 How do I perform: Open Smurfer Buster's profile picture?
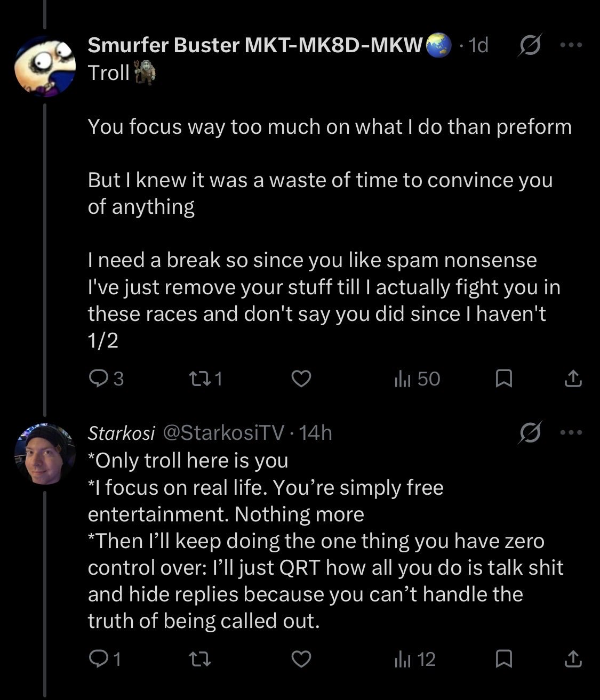point(45,67)
